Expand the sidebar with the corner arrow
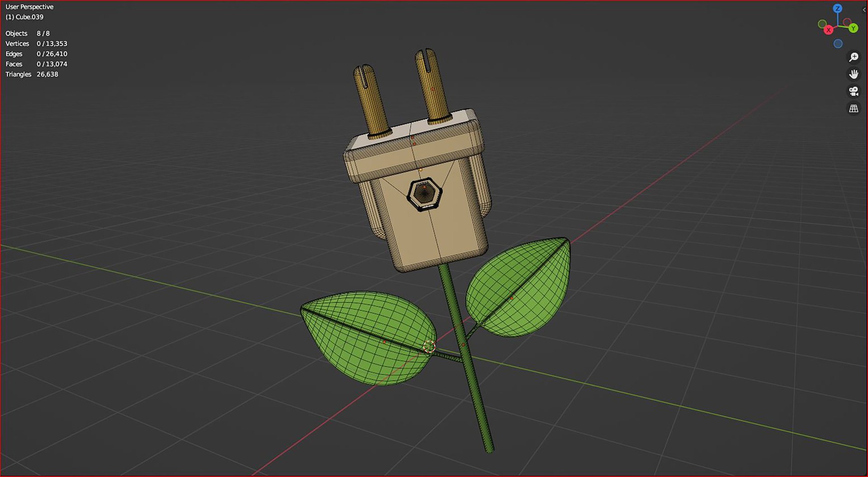 [864, 9]
